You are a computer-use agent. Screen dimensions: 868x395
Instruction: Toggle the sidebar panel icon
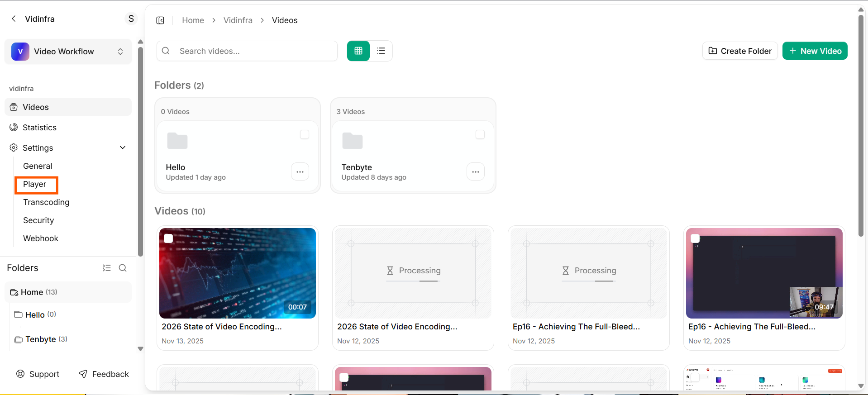160,20
